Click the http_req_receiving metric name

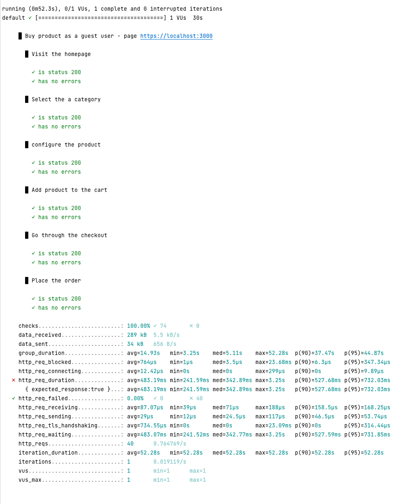click(48, 407)
